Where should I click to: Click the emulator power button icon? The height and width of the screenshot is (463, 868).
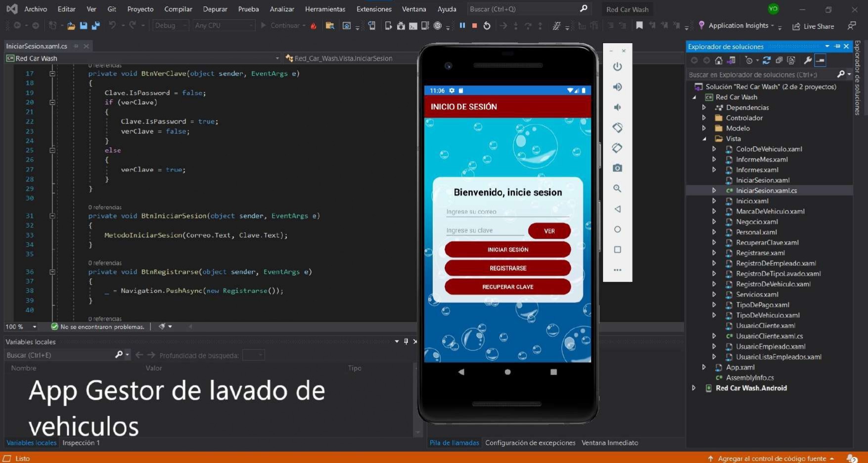click(617, 67)
